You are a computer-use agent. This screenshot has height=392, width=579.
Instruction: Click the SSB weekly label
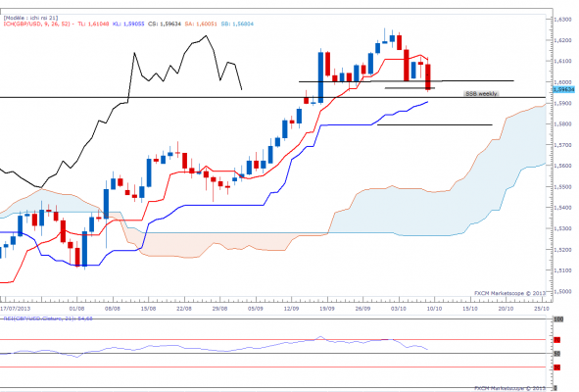(481, 94)
